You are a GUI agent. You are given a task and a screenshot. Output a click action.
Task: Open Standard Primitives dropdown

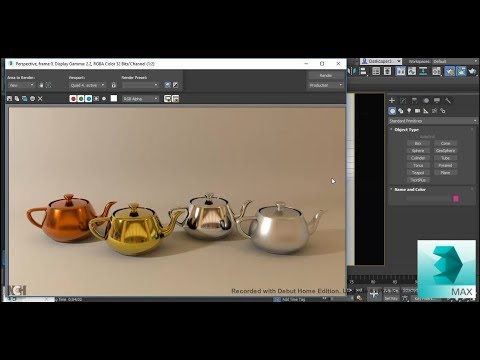coord(433,121)
